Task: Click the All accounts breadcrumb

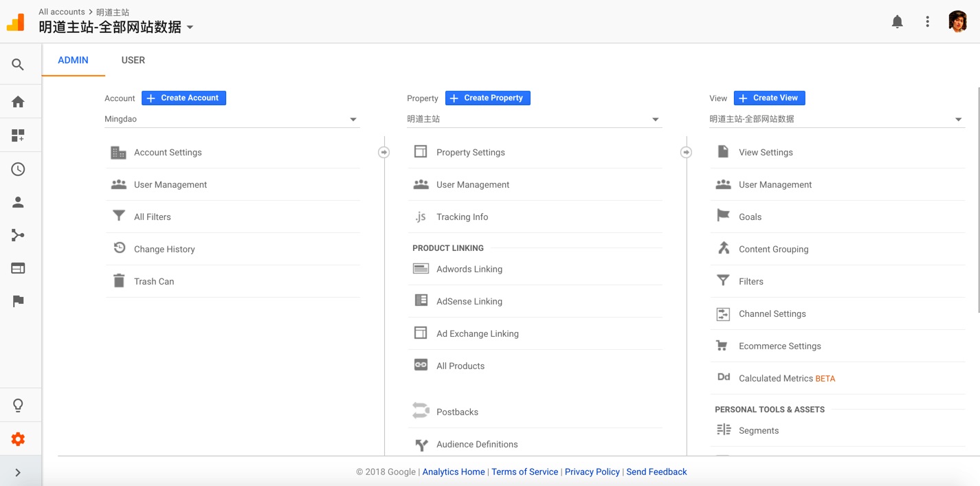Action: (x=62, y=12)
